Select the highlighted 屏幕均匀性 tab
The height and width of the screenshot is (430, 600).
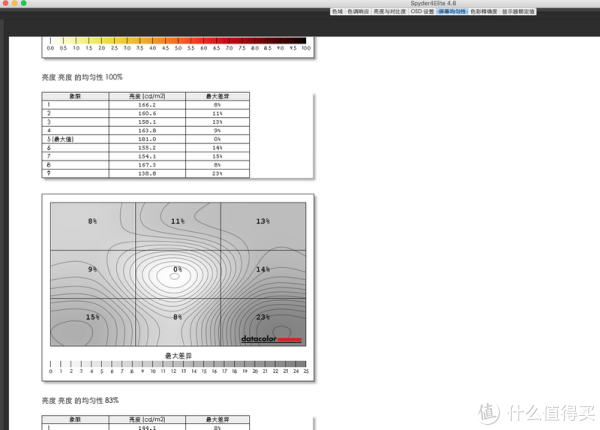pos(452,11)
